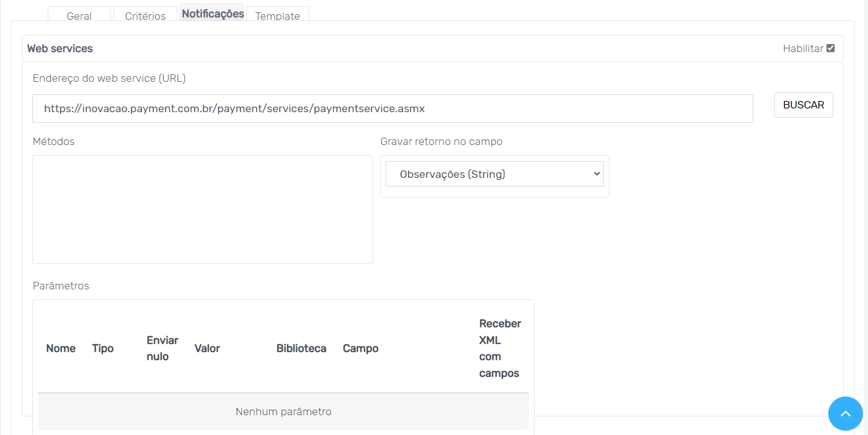868x435 pixels.
Task: Open the Gravar retorno no campo dropdown
Action: pyautogui.click(x=494, y=174)
